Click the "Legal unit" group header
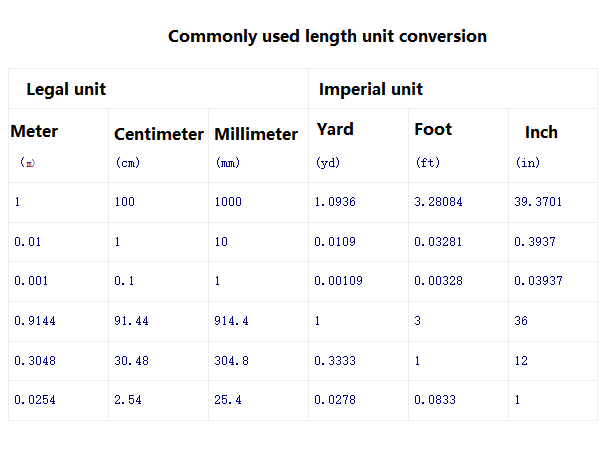The width and height of the screenshot is (614, 453). (x=66, y=89)
